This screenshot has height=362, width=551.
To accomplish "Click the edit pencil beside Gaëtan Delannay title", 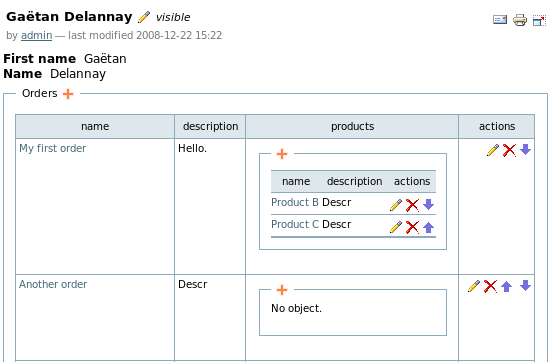I will pyautogui.click(x=144, y=17).
